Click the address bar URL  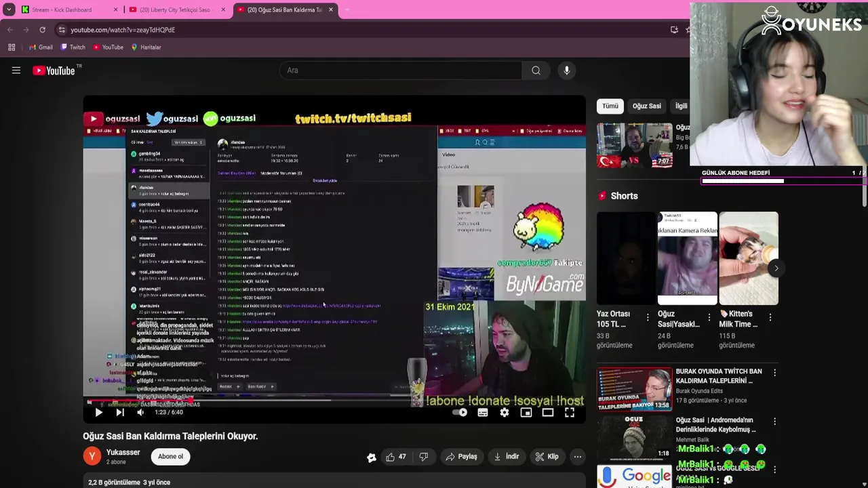pyautogui.click(x=123, y=30)
